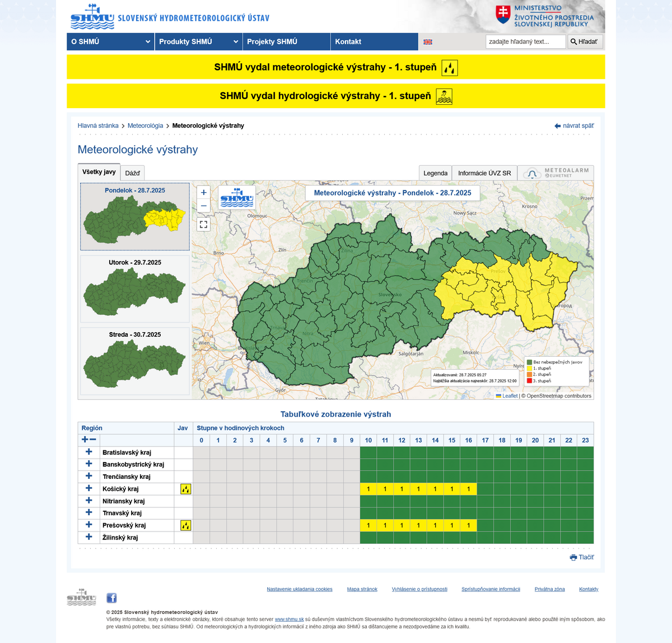Screen dimensions: 672x643
Task: Open the Informácie ÚVZ SR tab
Action: pyautogui.click(x=484, y=173)
